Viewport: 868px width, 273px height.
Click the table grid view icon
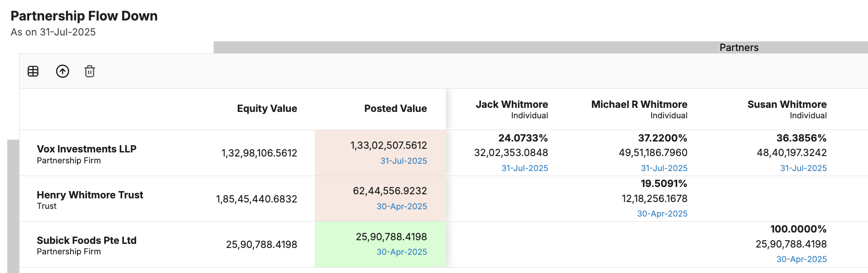tap(33, 71)
